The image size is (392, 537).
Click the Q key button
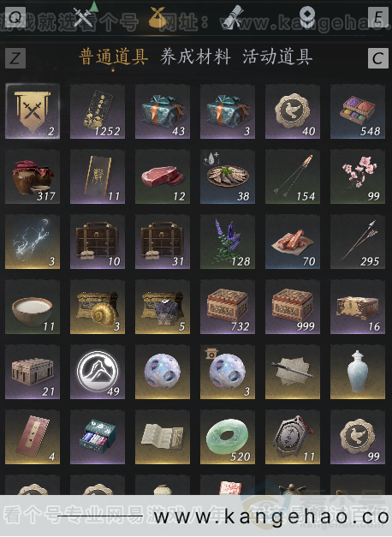coord(15,17)
